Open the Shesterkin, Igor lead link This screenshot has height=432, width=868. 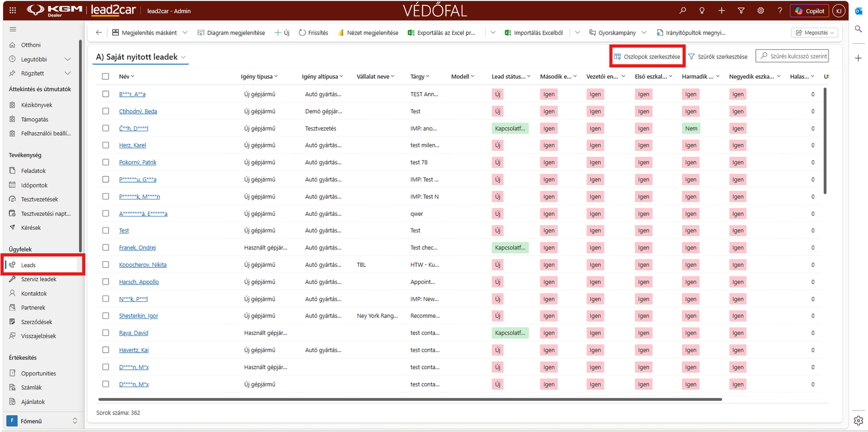pyautogui.click(x=138, y=316)
